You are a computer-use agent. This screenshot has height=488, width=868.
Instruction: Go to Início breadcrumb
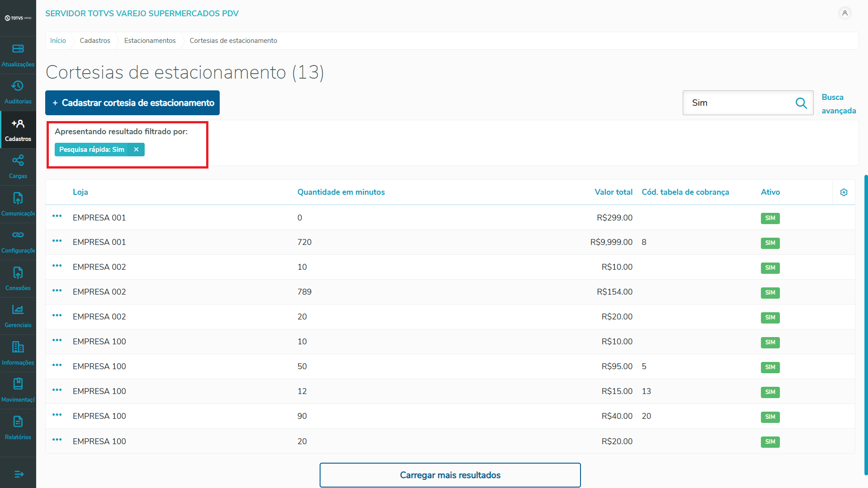(58, 41)
